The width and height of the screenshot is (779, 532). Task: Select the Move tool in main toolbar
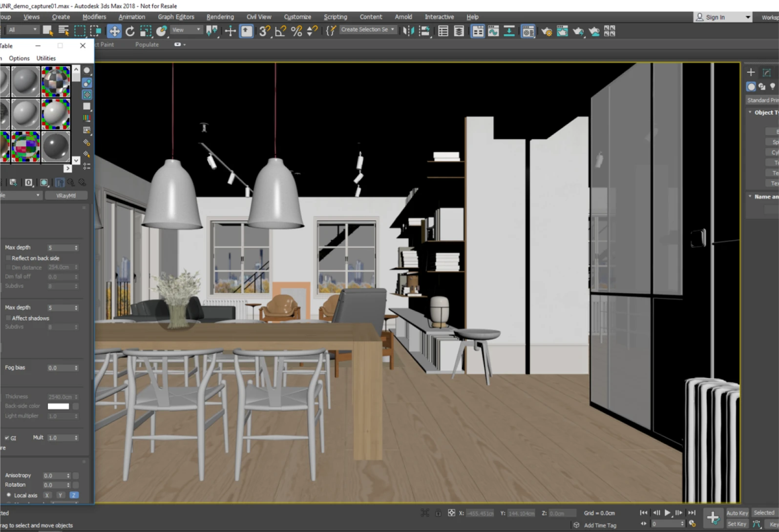114,31
